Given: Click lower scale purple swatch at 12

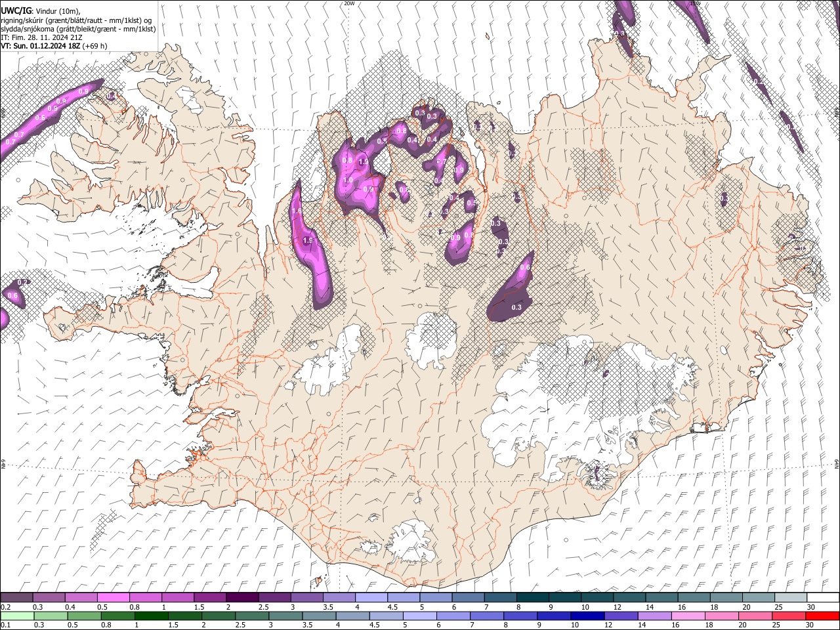Looking at the screenshot, I should [621, 616].
